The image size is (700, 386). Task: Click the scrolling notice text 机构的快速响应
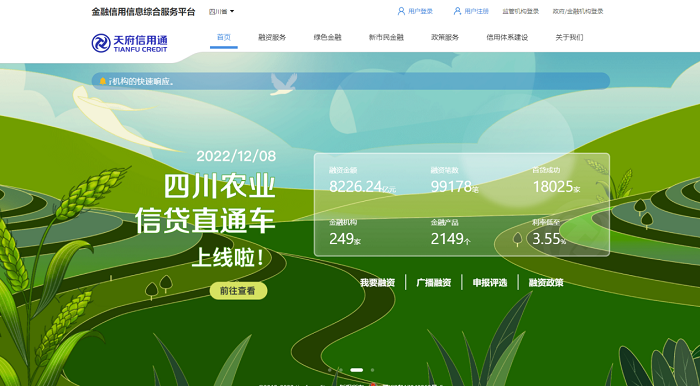tap(142, 82)
